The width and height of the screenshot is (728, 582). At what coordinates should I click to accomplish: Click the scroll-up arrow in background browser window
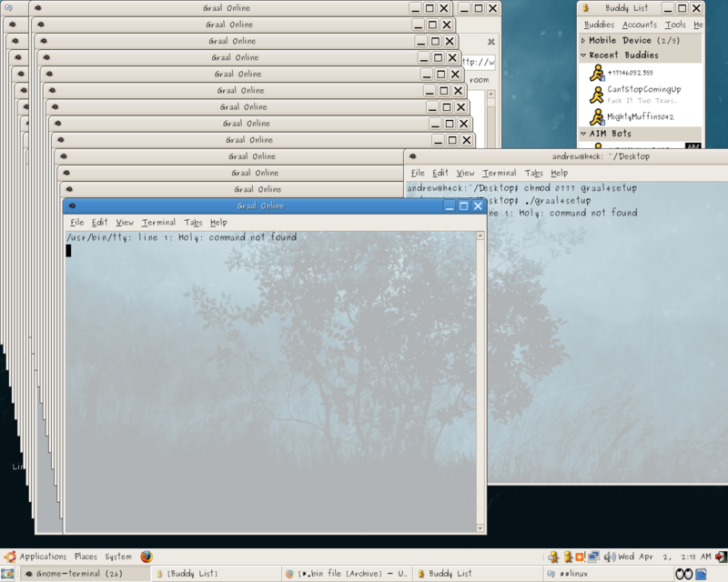coord(490,95)
